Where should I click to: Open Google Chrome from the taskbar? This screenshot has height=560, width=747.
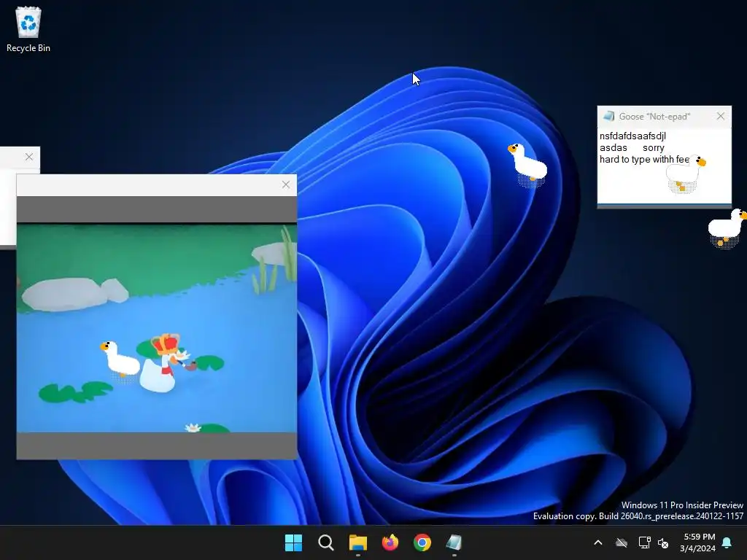[x=422, y=542]
